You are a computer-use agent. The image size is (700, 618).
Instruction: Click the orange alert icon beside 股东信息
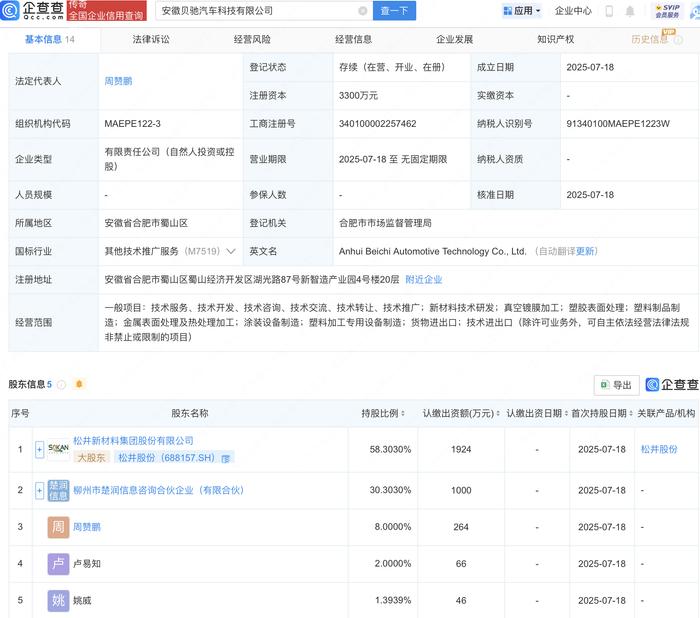pos(79,384)
